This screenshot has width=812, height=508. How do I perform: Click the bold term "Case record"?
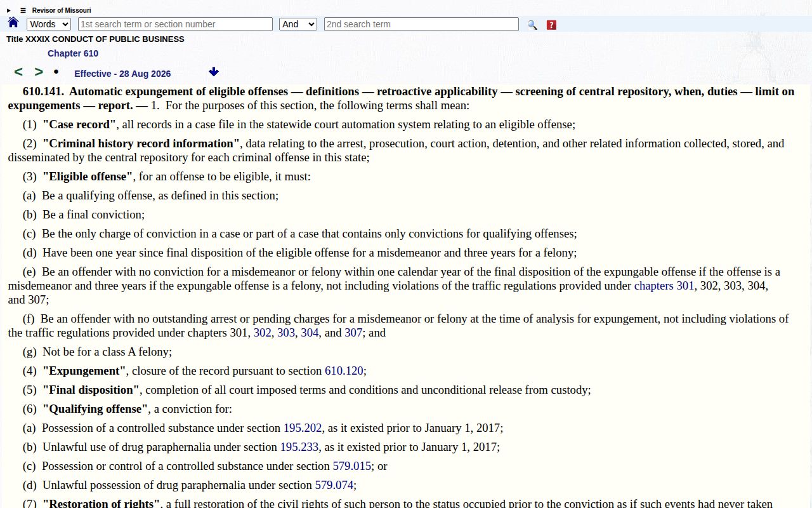tap(79, 124)
